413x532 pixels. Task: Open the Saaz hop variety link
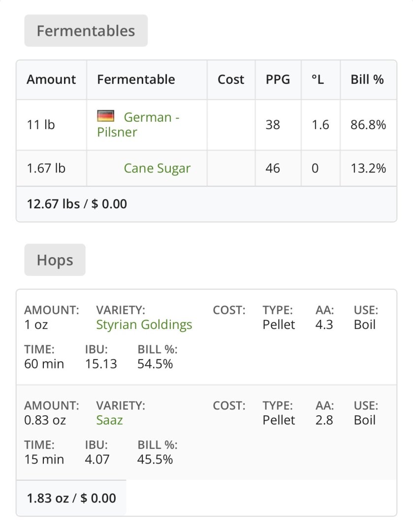coord(109,420)
